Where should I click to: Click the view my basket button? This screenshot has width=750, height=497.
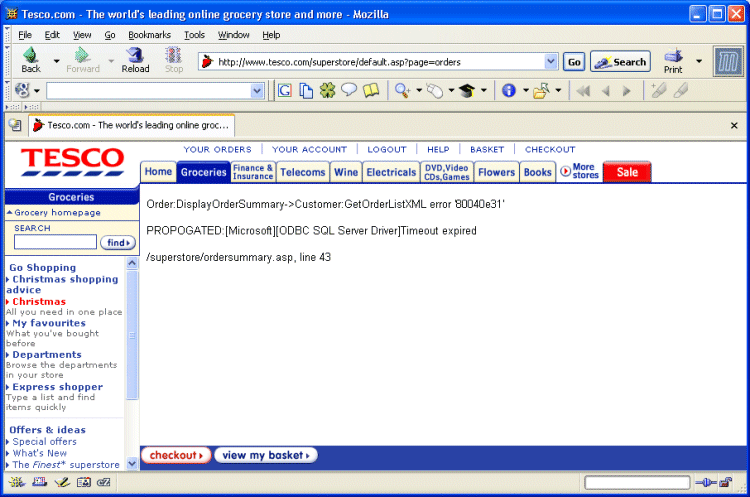pos(265,455)
